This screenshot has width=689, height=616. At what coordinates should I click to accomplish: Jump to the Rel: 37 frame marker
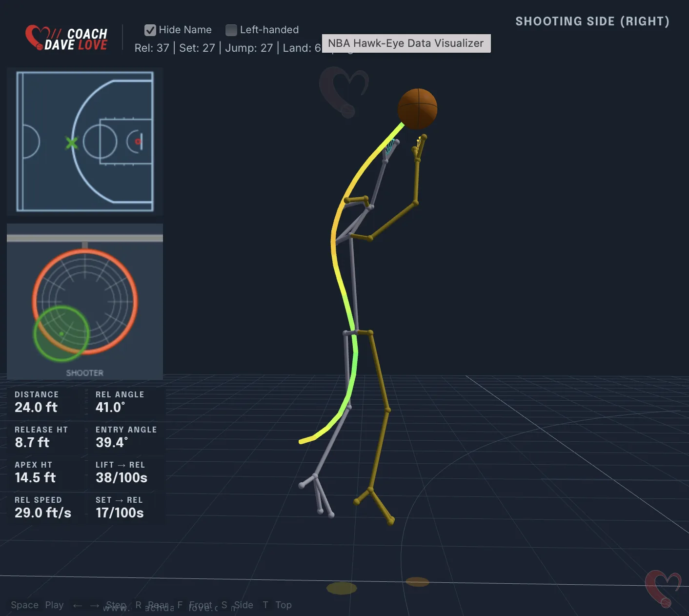[x=152, y=48]
